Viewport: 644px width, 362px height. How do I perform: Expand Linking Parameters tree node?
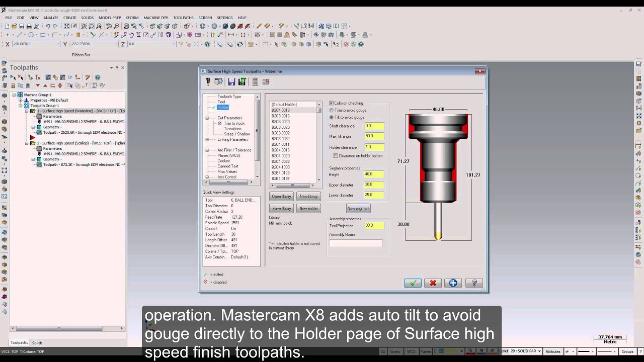(x=207, y=140)
